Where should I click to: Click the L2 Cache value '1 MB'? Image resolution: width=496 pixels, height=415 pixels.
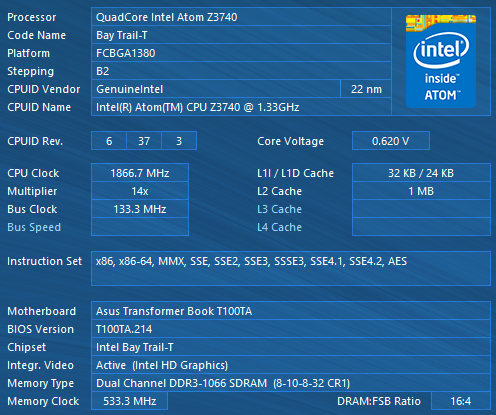[421, 191]
